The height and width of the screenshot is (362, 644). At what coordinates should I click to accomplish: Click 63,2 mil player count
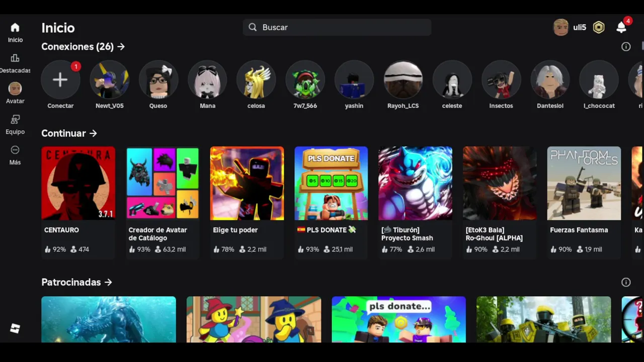170,249
